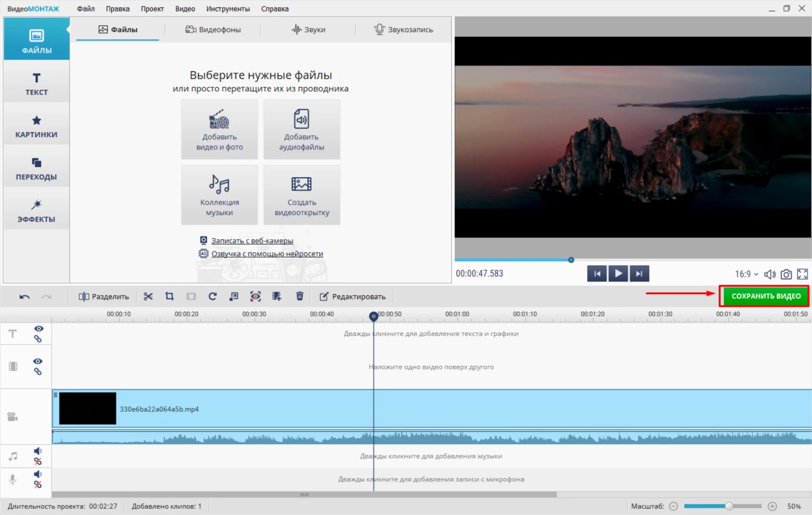Open Коллекция музыки tile
This screenshot has height=515, width=812.
[219, 195]
